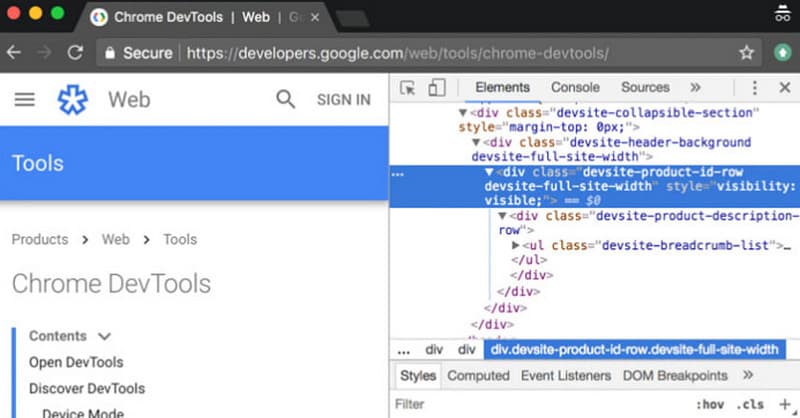Open the Tools breadcrumb link
Image resolution: width=800 pixels, height=418 pixels.
click(x=180, y=239)
